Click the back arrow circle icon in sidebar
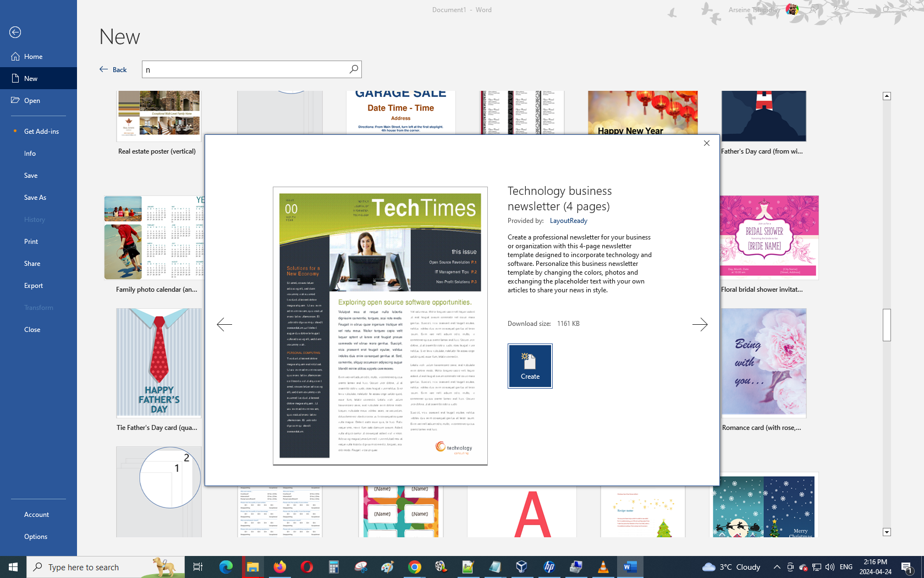The width and height of the screenshot is (924, 578). [x=15, y=32]
